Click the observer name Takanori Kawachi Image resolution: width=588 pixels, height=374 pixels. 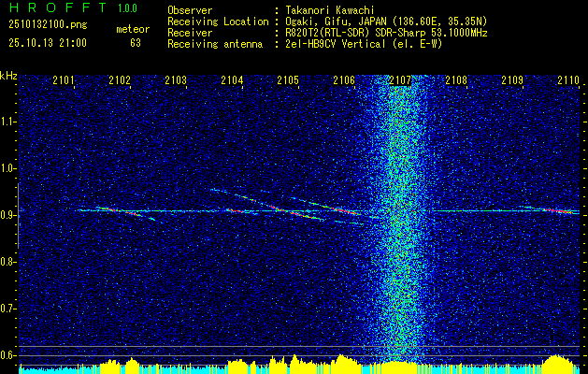point(328,10)
